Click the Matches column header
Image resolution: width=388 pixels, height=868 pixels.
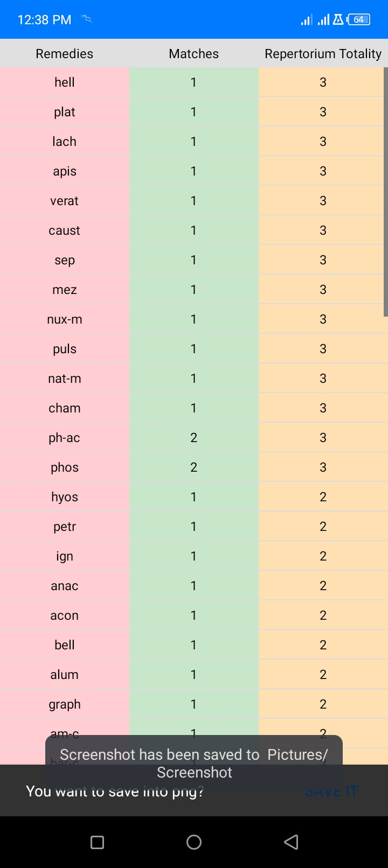(x=193, y=54)
